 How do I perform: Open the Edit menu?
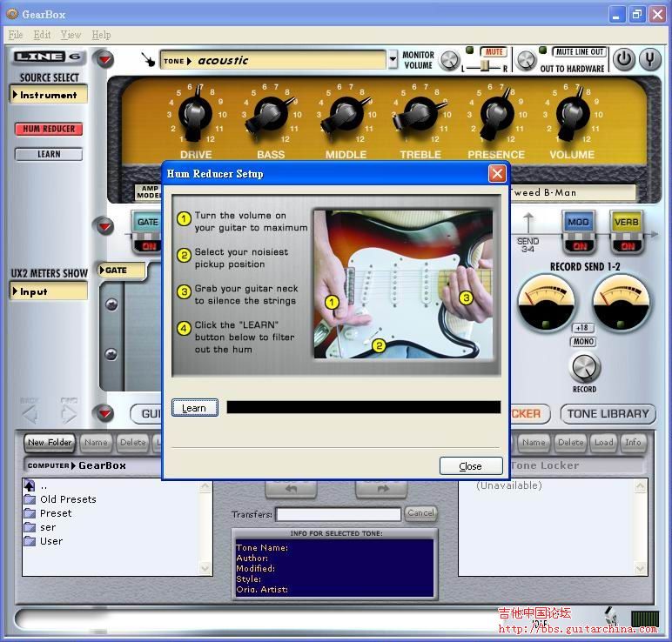[42, 35]
